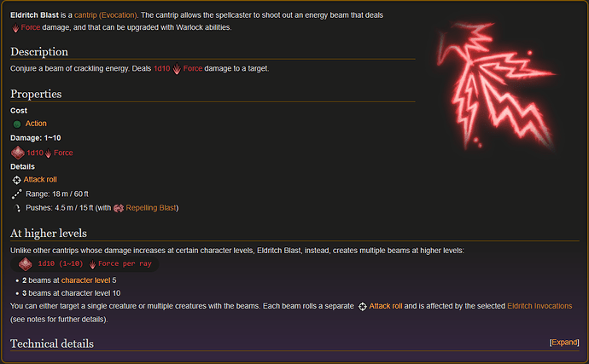Open the cantrip (Evocation) link
The image size is (589, 364).
pos(106,15)
